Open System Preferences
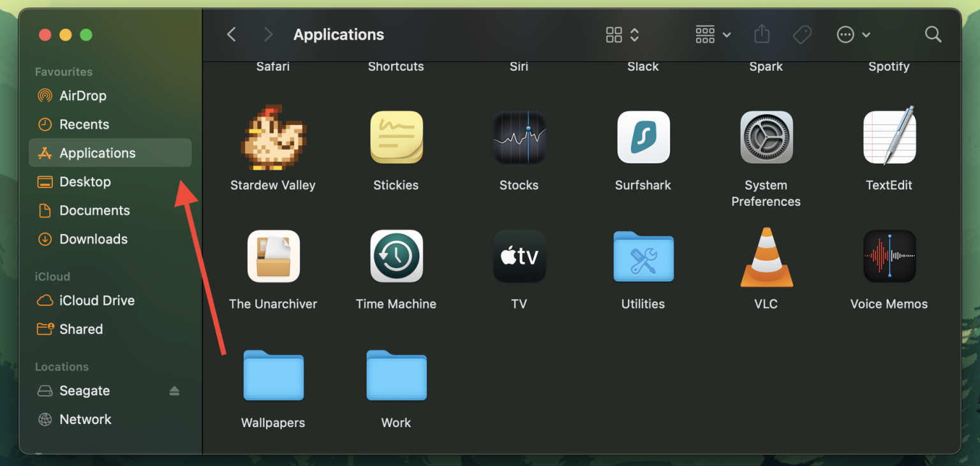 click(x=766, y=138)
